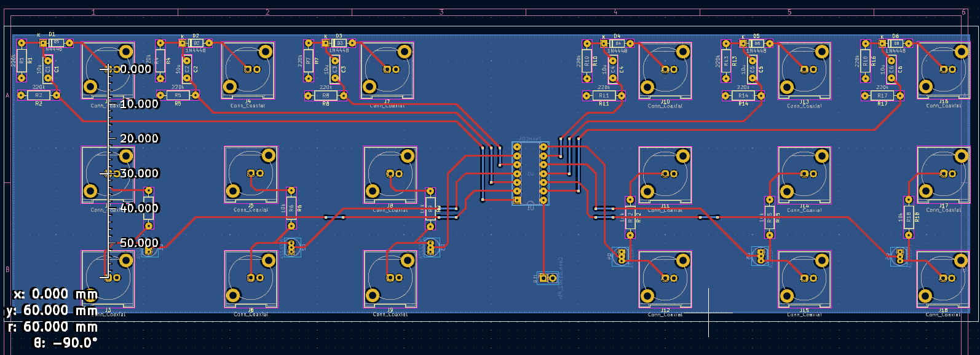Image resolution: width=980 pixels, height=355 pixels.
Task: Select resistor R11 footprint
Action: pos(604,96)
